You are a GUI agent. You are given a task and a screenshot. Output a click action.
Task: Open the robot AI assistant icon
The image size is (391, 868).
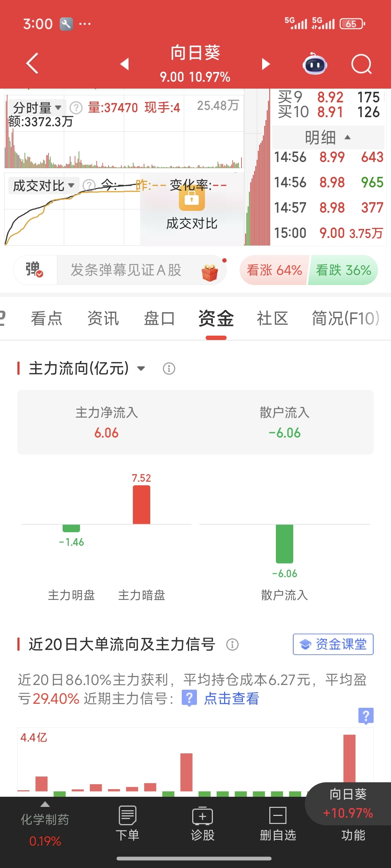click(315, 64)
